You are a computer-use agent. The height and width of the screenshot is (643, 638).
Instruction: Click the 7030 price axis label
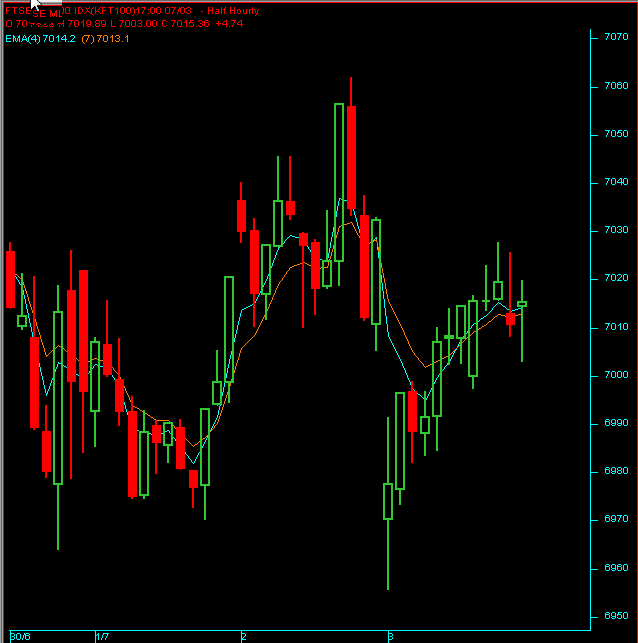(616, 230)
